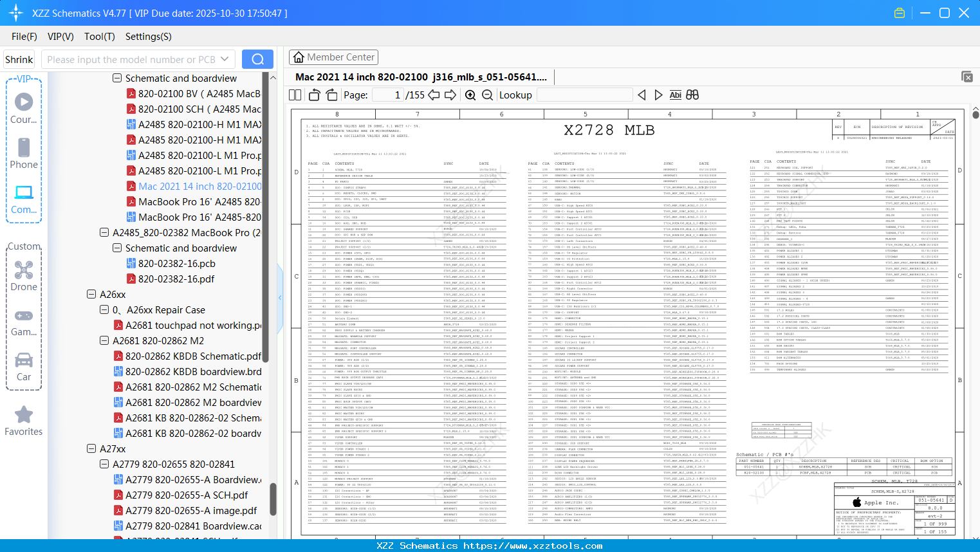Viewport: 980px width, 552px height.
Task: Collapse the A2681 820-02862 M2 node
Action: [104, 340]
